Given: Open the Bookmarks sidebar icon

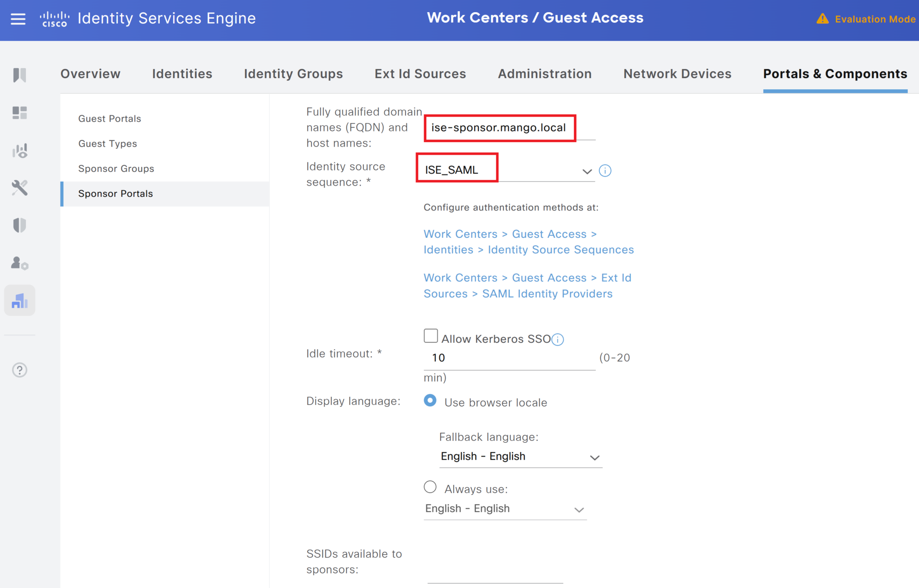Looking at the screenshot, I should (19, 75).
